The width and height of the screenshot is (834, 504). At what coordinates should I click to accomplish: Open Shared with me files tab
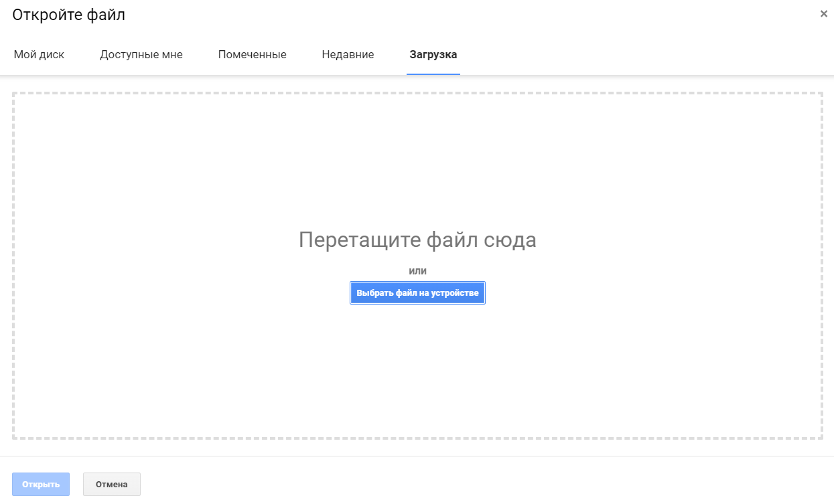click(141, 54)
